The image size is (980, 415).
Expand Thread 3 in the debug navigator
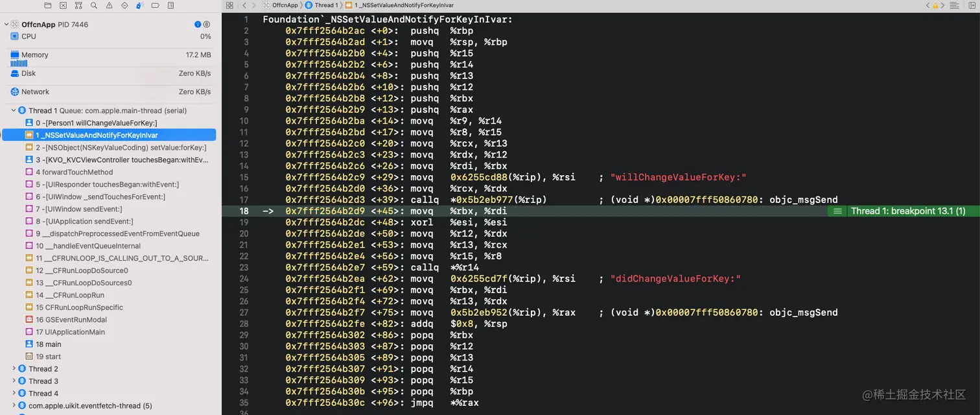point(14,381)
